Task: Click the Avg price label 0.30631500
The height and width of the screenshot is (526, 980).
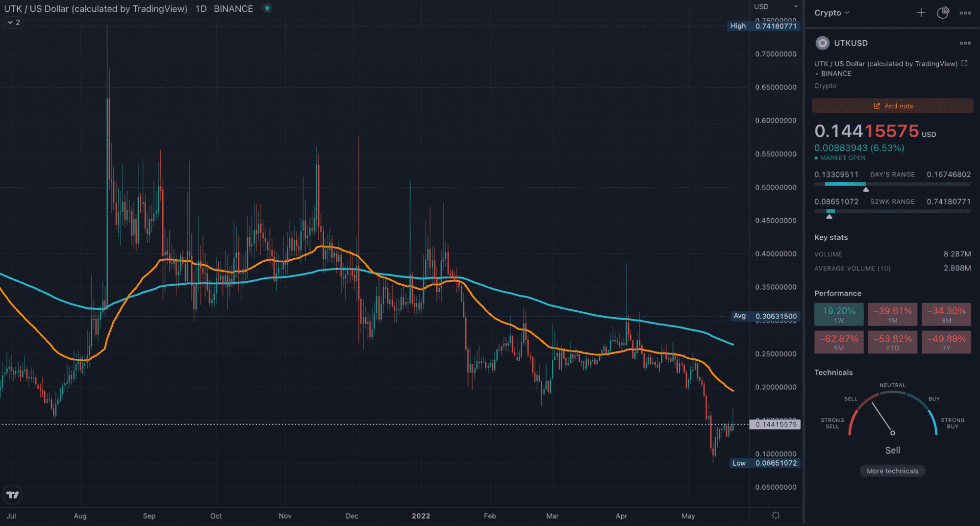Action: tap(765, 316)
